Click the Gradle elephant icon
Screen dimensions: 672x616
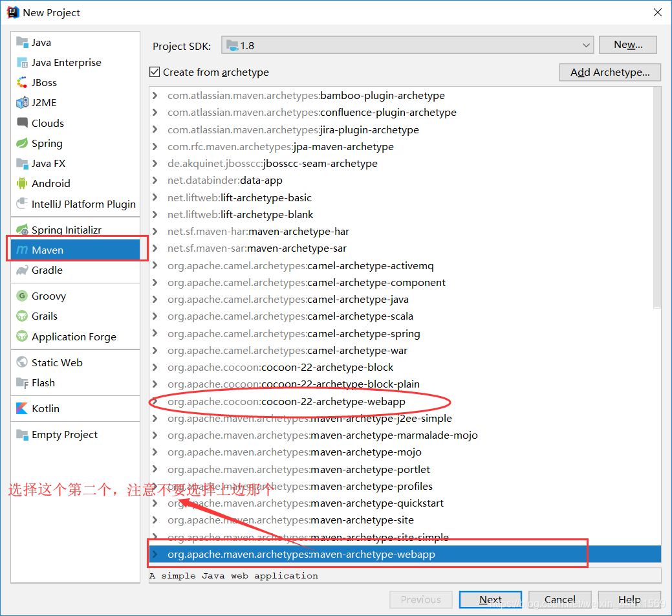point(22,270)
